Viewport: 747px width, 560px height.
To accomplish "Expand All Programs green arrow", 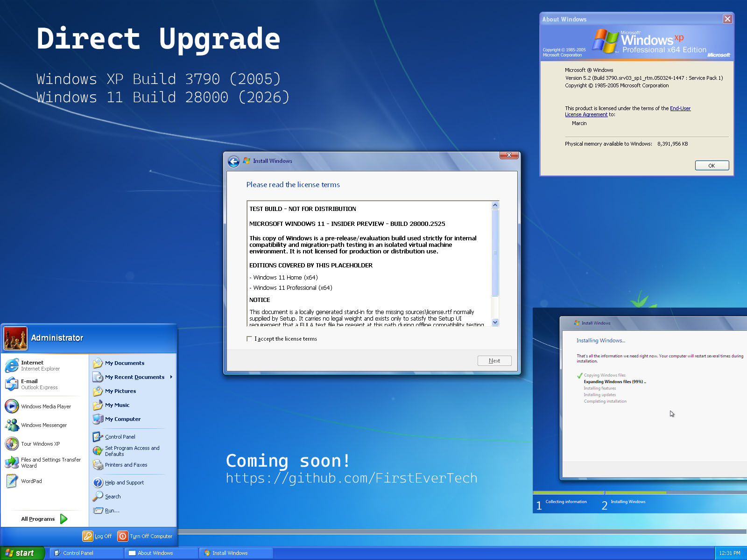I will pyautogui.click(x=64, y=519).
